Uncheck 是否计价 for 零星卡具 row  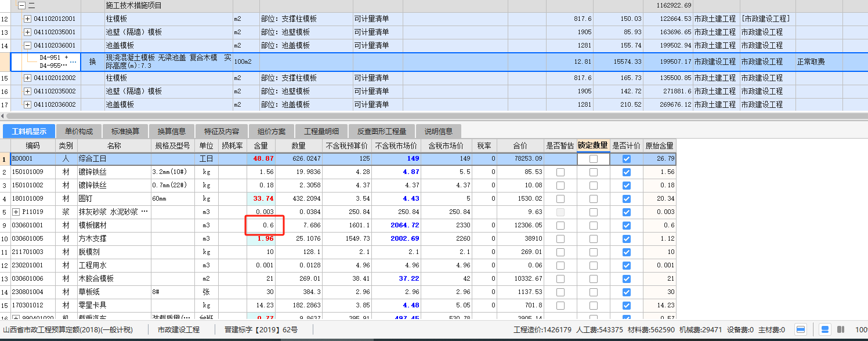pos(626,305)
